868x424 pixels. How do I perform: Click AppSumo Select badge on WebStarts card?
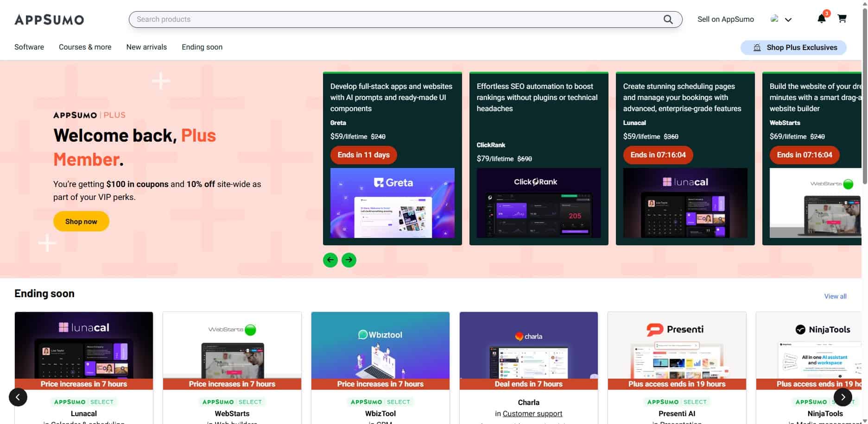[x=232, y=402]
